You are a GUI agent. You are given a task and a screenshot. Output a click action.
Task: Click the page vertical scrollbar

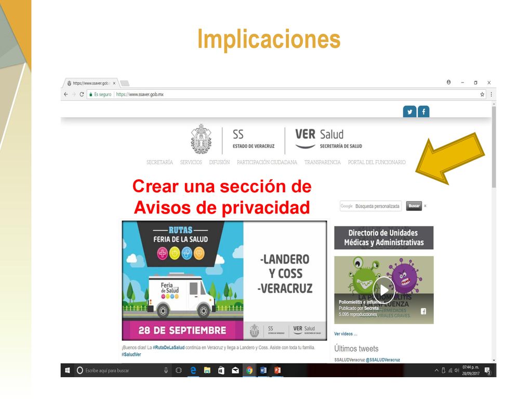494,147
